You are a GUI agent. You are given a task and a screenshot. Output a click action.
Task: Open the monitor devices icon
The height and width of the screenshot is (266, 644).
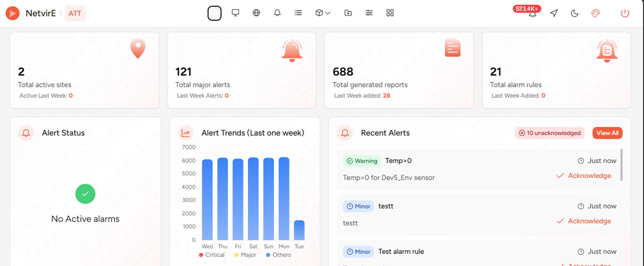point(236,13)
